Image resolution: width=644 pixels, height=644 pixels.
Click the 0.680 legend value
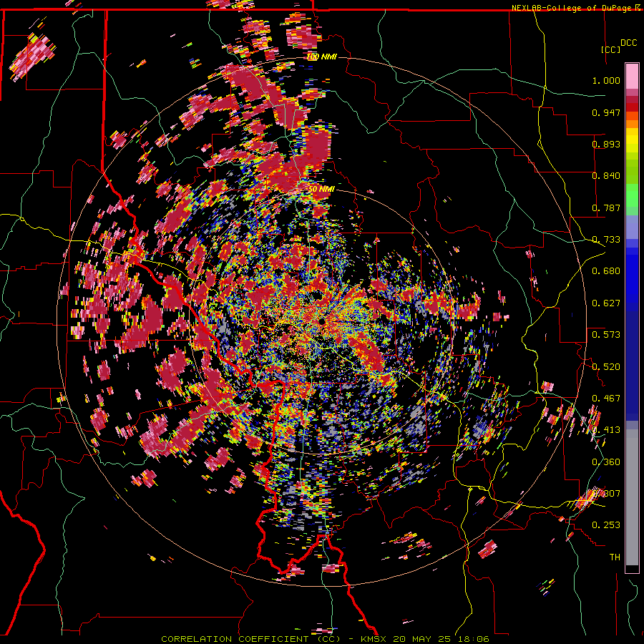(606, 271)
